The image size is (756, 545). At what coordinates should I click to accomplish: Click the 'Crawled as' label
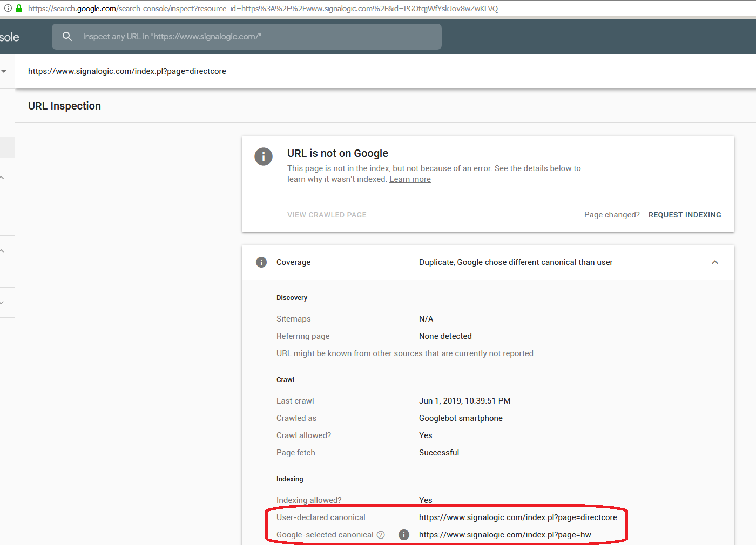(296, 418)
